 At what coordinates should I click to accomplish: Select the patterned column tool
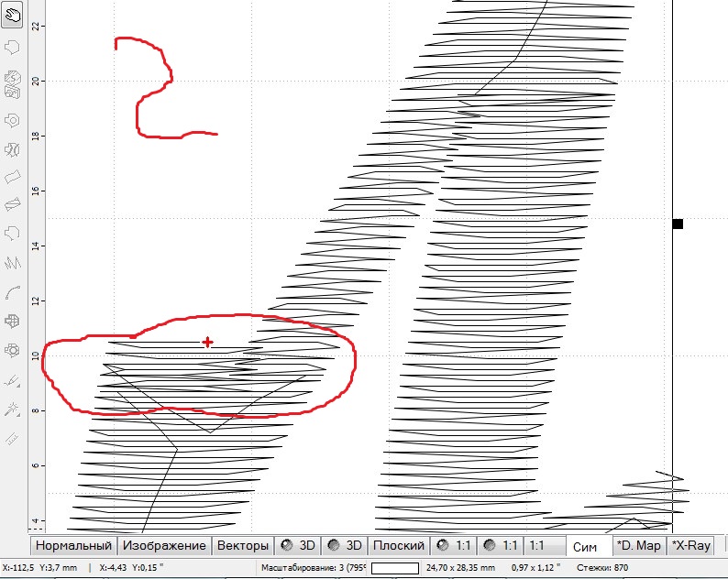pyautogui.click(x=13, y=203)
